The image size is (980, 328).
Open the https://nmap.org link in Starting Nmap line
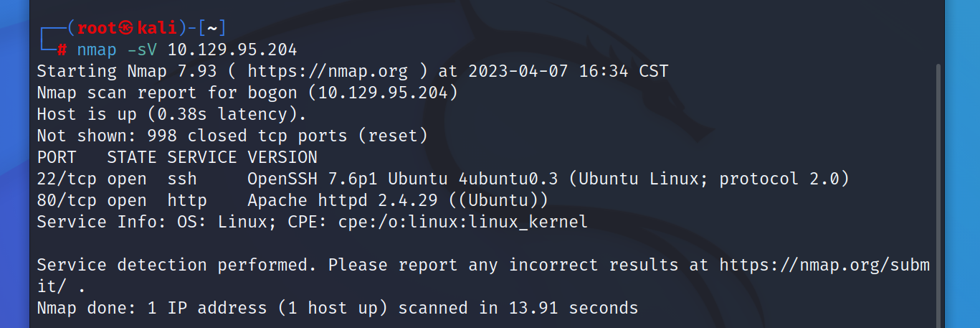[328, 71]
